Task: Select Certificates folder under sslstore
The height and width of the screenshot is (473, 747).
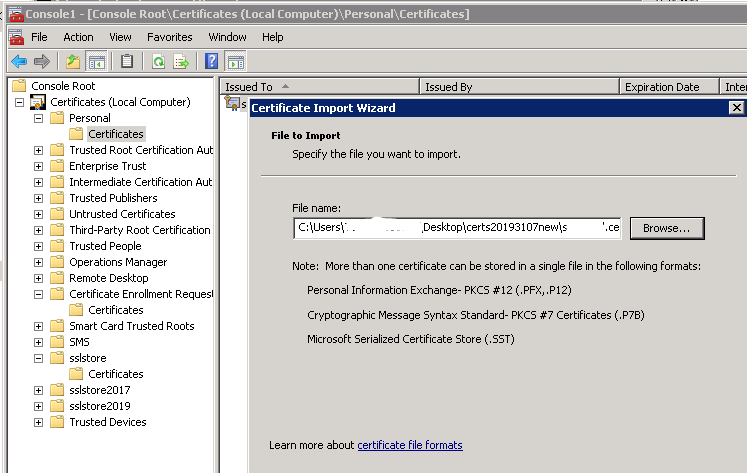Action: 115,374
